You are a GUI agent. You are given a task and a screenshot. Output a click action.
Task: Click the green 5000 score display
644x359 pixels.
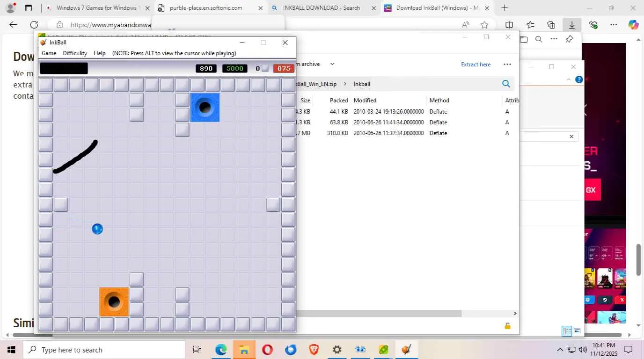[x=235, y=68]
